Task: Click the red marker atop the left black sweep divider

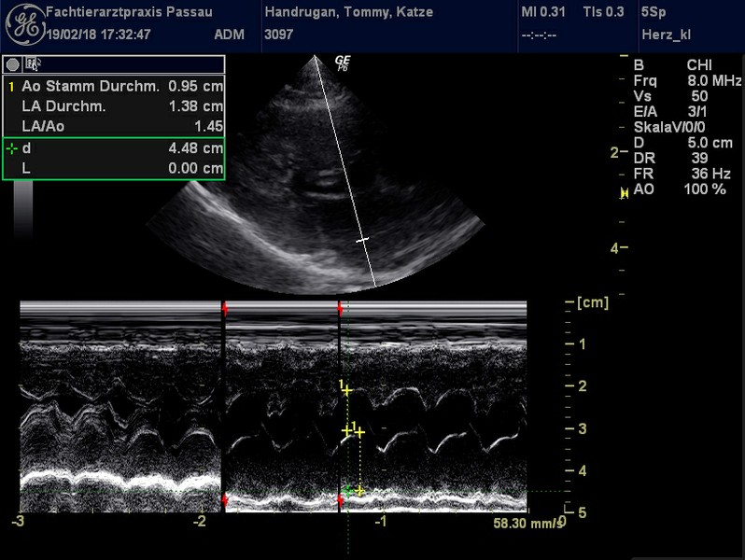Action: 225,309
